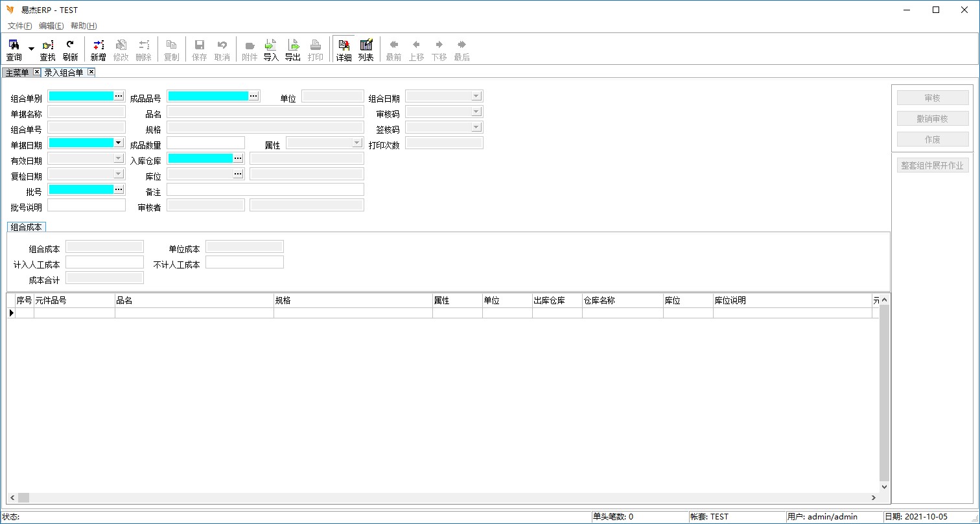Viewport: 980px width, 524px height.
Task: Expand the 单据日期 date dropdown
Action: (x=118, y=143)
